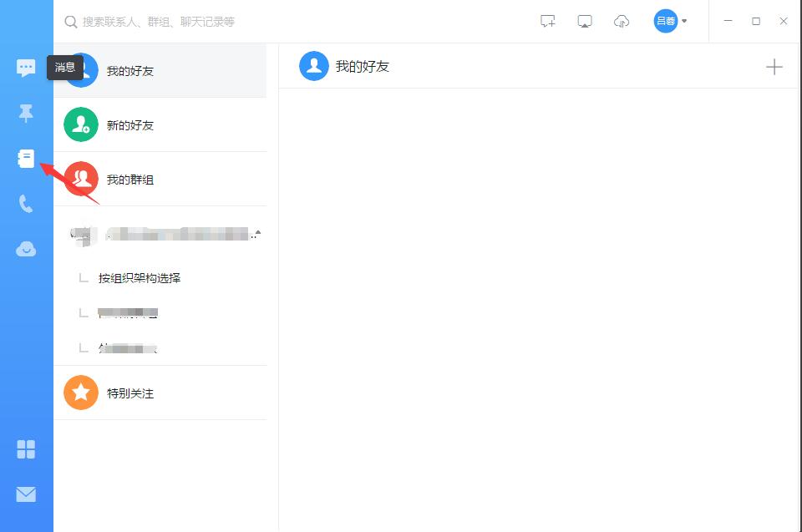Click the 吕蓉 profile avatar
The height and width of the screenshot is (532, 802).
tap(665, 21)
